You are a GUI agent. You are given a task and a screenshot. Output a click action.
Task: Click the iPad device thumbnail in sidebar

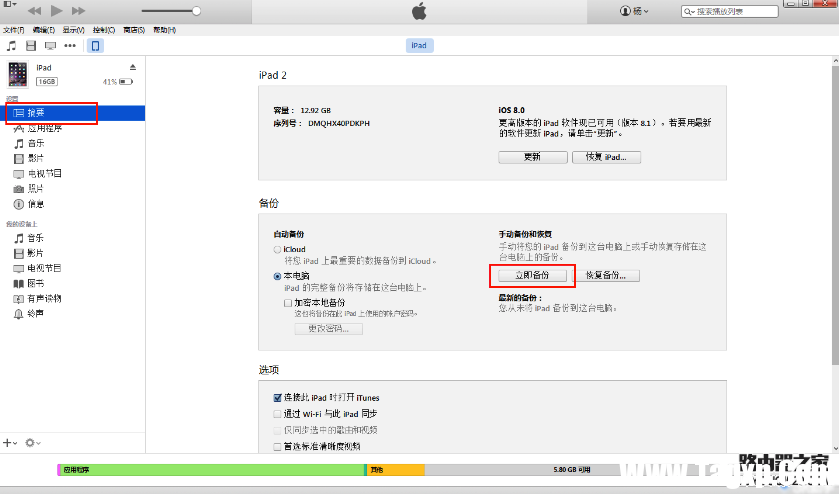pyautogui.click(x=17, y=74)
